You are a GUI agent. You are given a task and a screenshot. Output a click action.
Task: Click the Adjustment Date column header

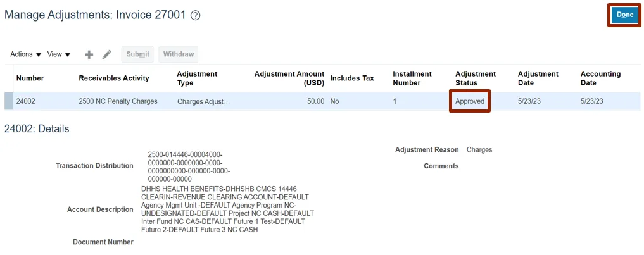click(538, 78)
